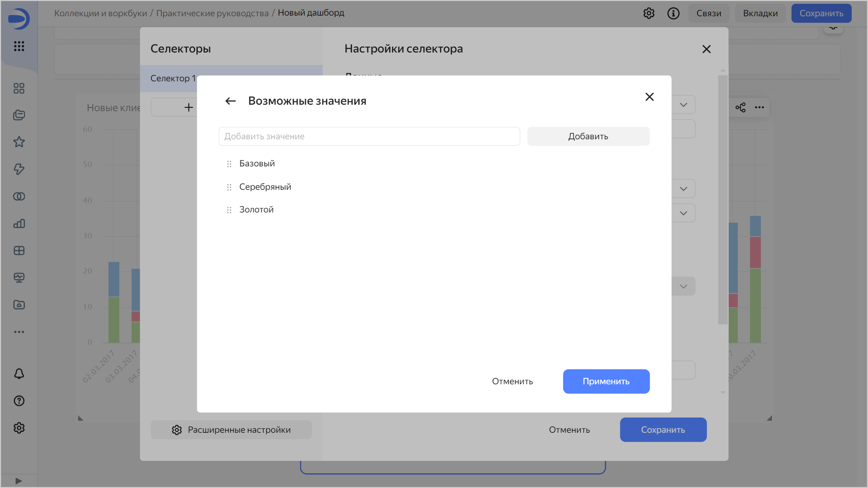868x488 pixels.
Task: Open Расширенные настройки
Action: point(231,430)
